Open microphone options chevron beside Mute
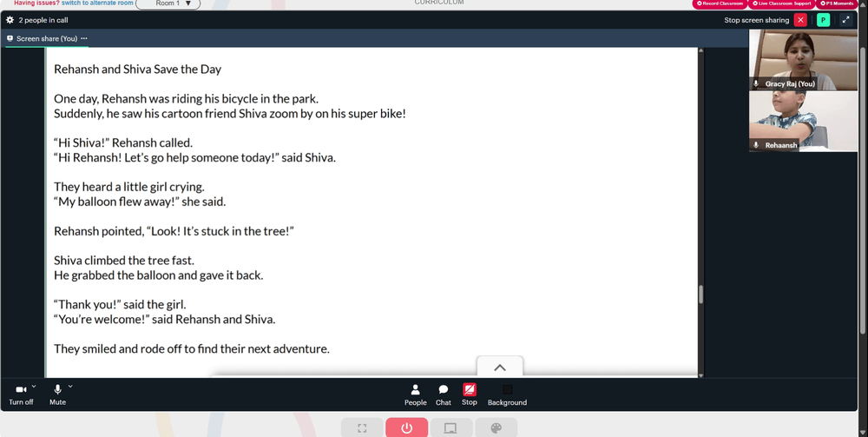 tap(70, 386)
